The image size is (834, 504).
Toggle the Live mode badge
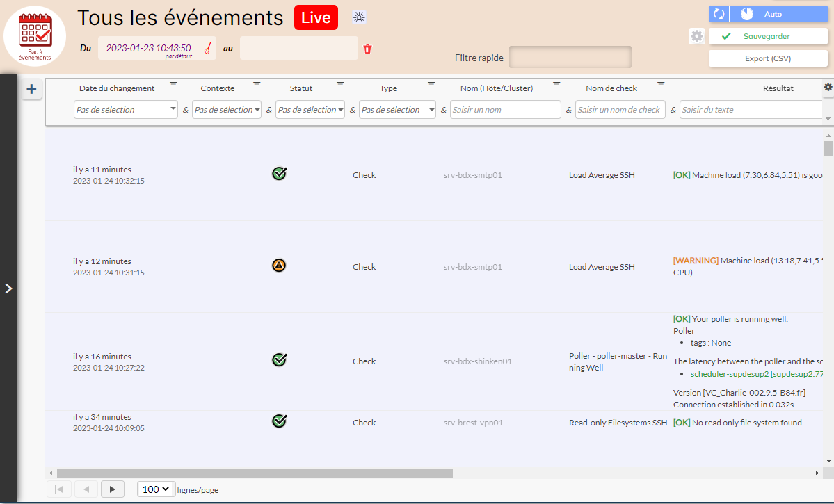(x=316, y=17)
